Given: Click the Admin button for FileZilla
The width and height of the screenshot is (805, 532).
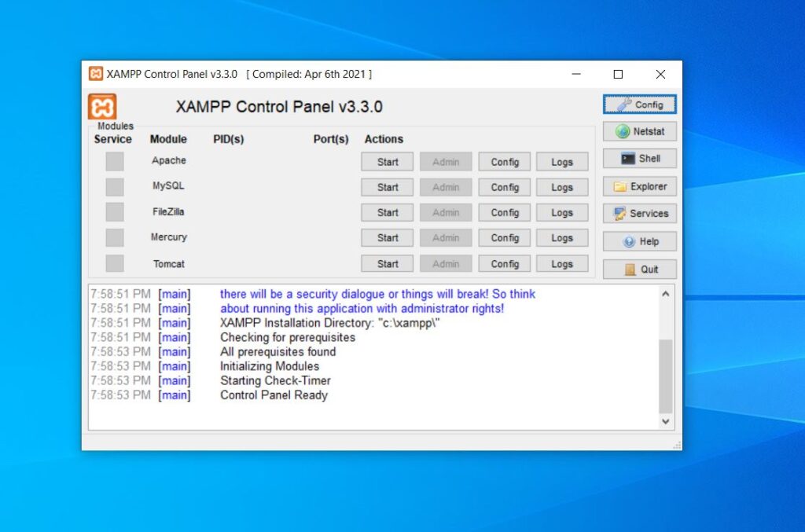Looking at the screenshot, I should click(x=446, y=212).
